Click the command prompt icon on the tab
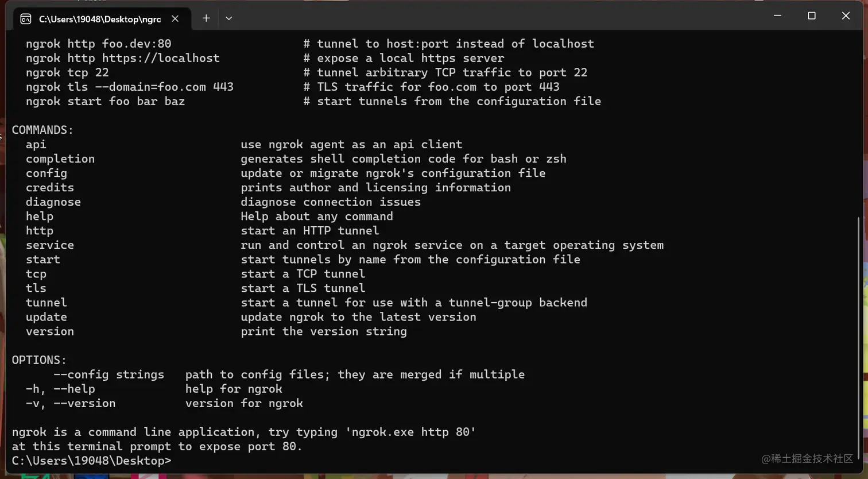This screenshot has width=868, height=479. tap(25, 19)
